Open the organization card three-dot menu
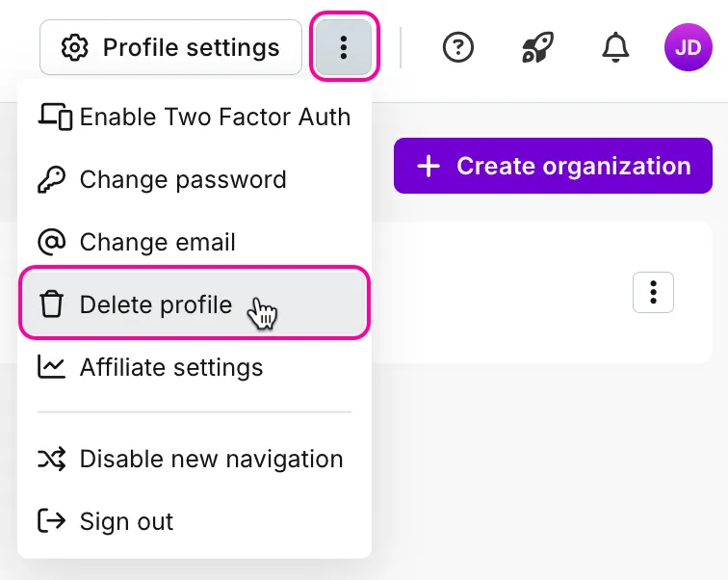 coord(653,293)
